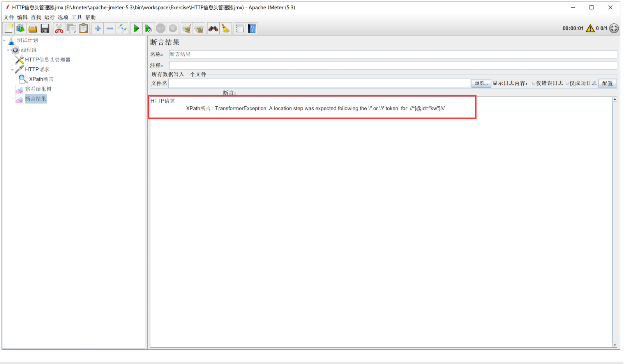
Task: Open search with the binoculars icon
Action: [213, 28]
